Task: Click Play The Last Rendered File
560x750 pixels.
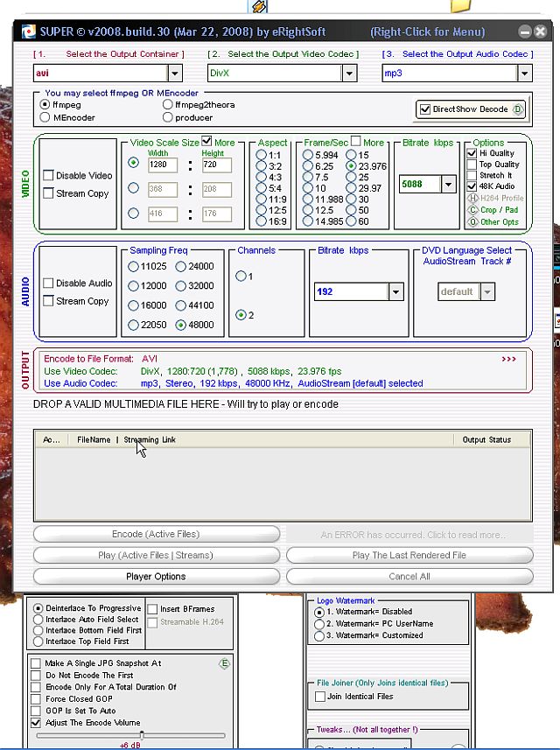Action: pos(409,556)
